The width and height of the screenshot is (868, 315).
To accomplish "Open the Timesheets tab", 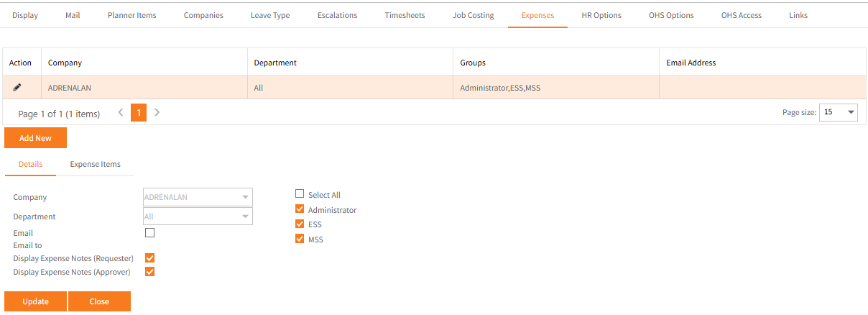I will [x=405, y=15].
